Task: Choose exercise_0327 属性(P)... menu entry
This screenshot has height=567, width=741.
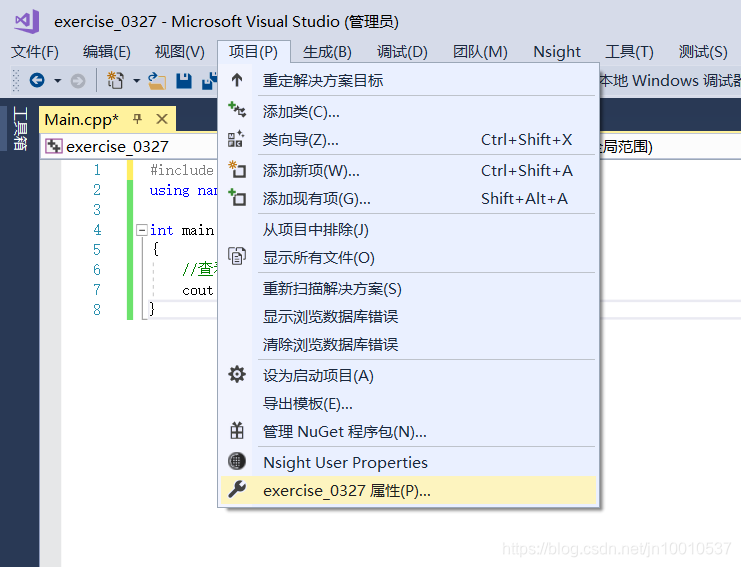Action: (409, 490)
